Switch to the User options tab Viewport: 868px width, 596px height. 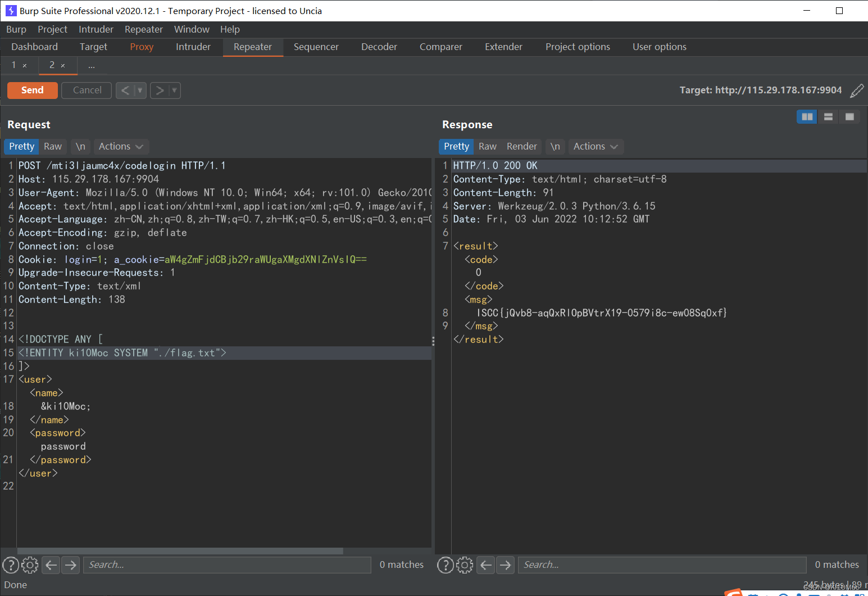point(660,47)
